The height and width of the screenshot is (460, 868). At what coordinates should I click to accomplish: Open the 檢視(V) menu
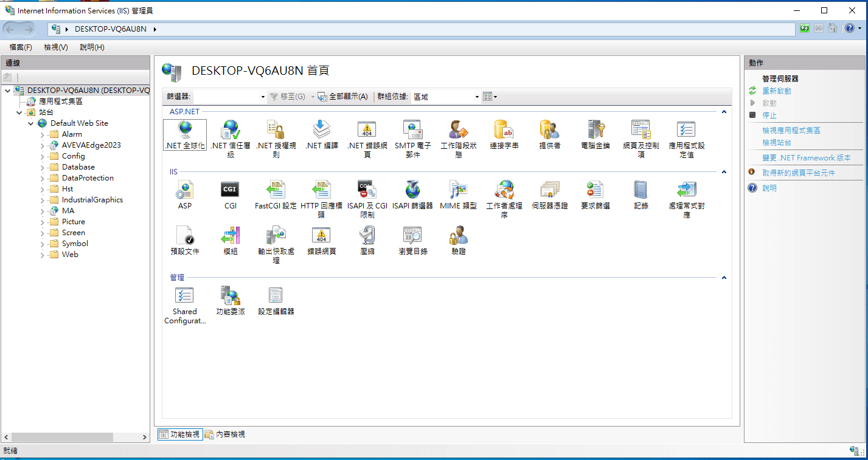tap(56, 47)
